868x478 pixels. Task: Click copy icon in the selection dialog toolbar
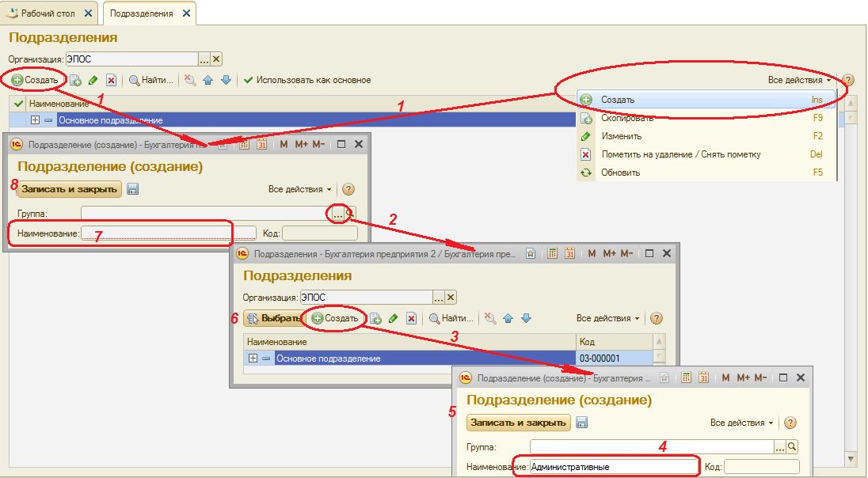(376, 319)
